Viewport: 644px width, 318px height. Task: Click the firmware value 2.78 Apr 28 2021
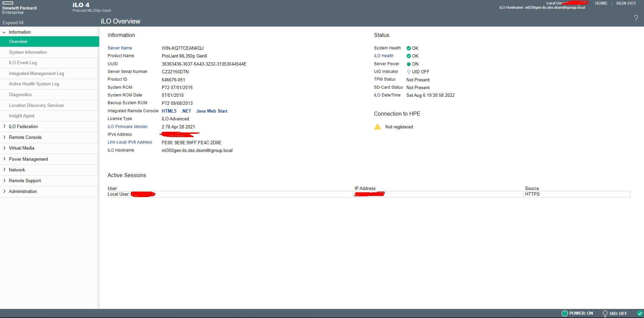(x=178, y=127)
